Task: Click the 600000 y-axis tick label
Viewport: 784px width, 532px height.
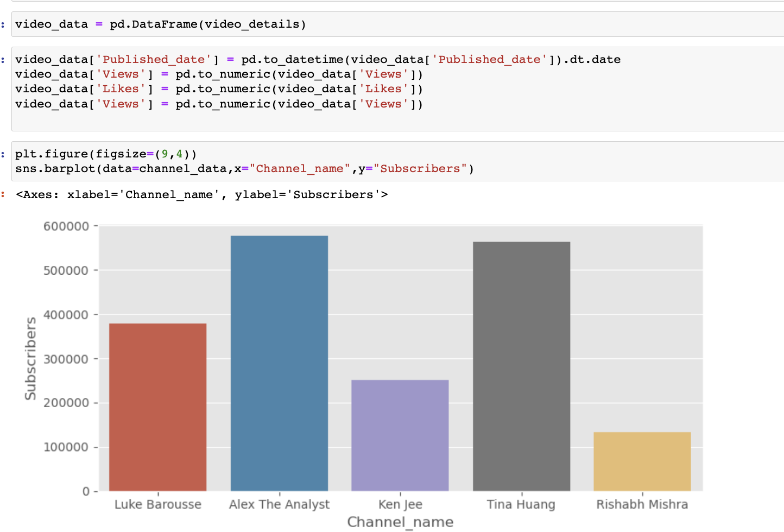Action: (66, 226)
